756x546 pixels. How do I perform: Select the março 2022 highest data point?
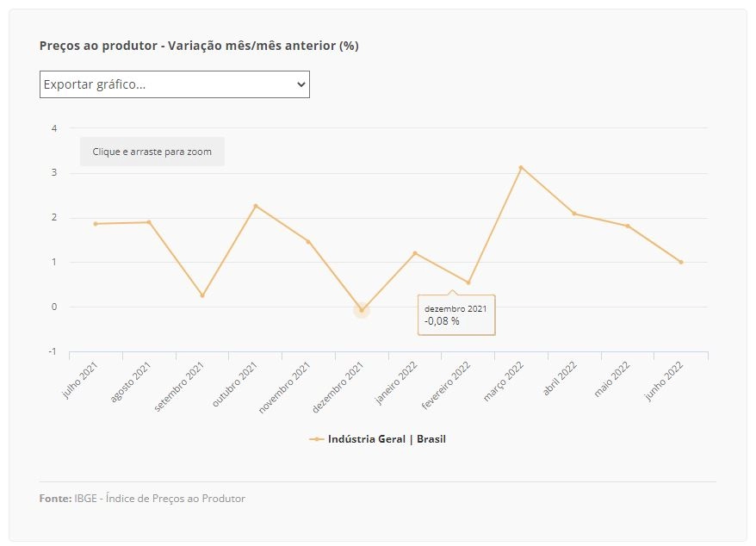[521, 167]
